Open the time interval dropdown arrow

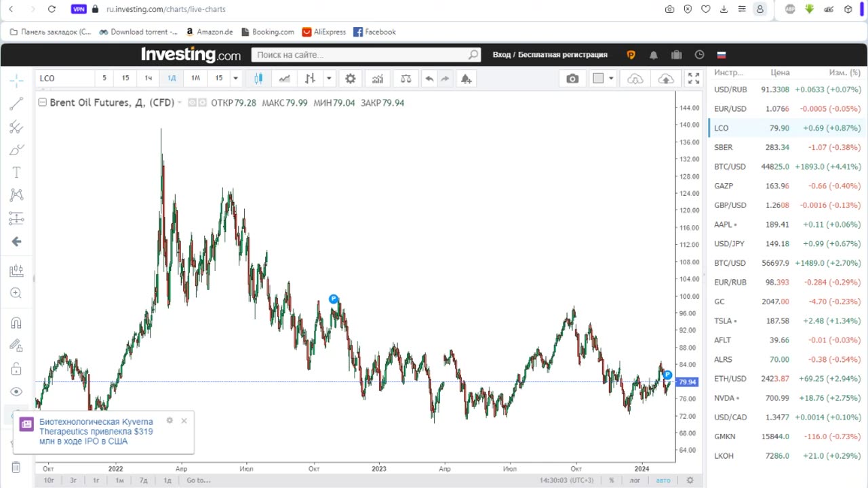[235, 78]
